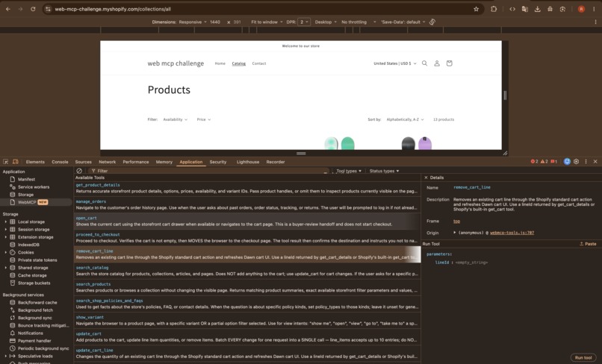
Task: Click the viewport width field showing 1440
Action: (x=215, y=22)
